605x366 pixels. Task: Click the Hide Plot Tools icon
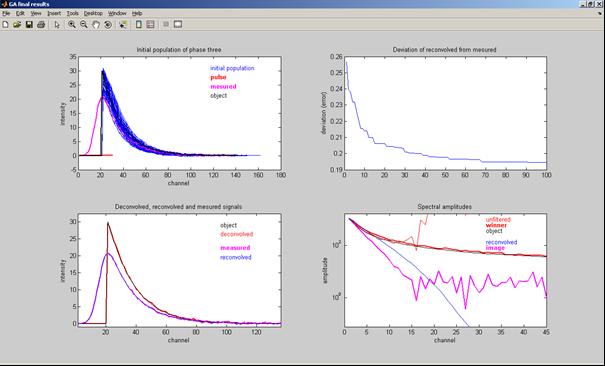(166, 25)
